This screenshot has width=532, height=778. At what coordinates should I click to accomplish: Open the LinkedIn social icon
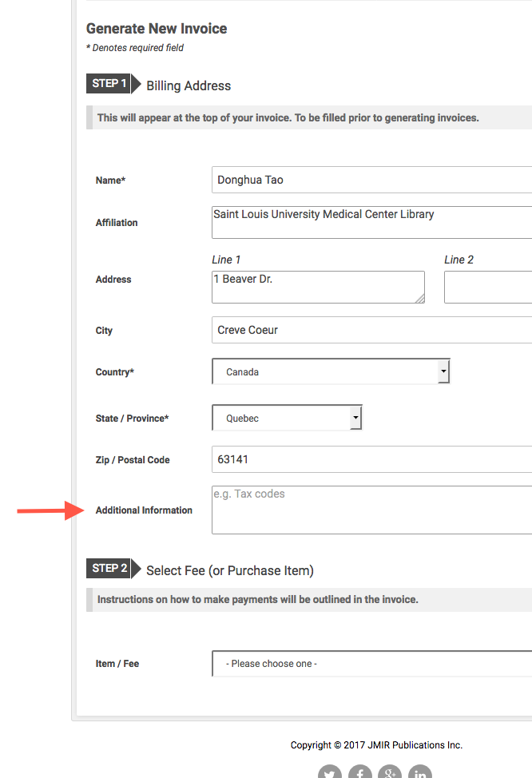[x=420, y=772]
